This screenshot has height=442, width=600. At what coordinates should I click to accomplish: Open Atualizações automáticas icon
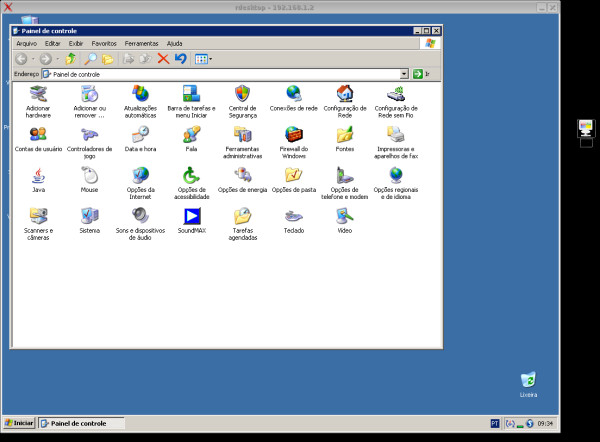140,101
